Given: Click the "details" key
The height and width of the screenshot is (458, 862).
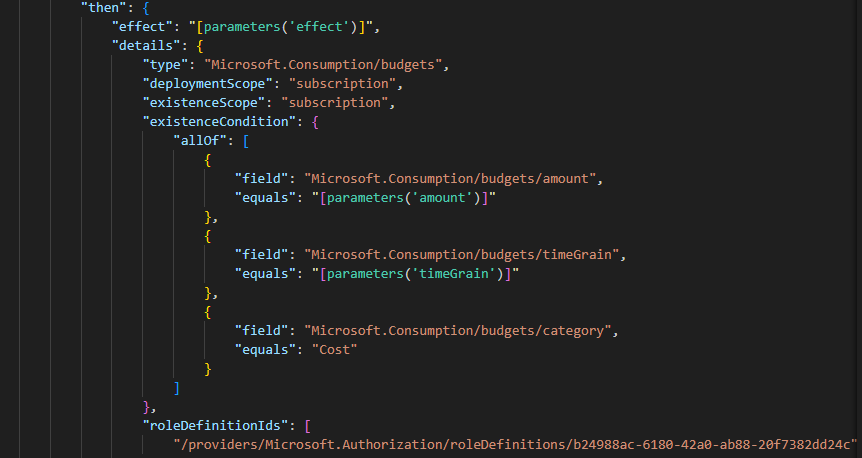Looking at the screenshot, I should pyautogui.click(x=146, y=46).
